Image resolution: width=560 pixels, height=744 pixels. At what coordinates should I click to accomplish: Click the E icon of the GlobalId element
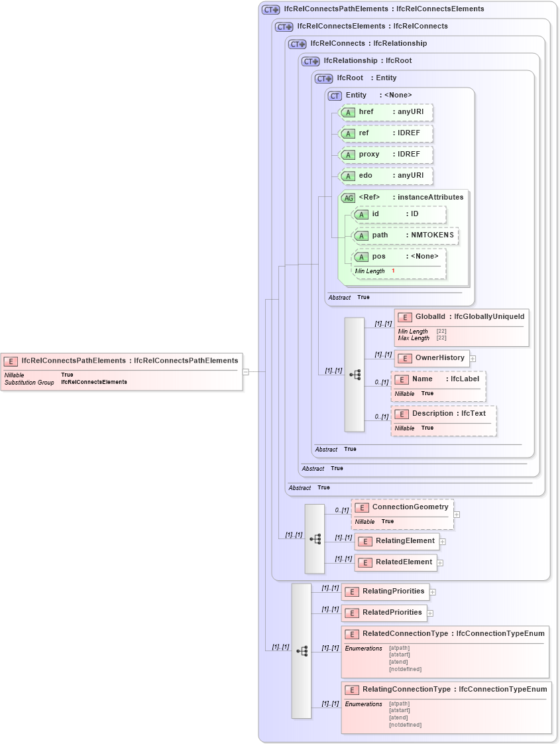(x=404, y=317)
